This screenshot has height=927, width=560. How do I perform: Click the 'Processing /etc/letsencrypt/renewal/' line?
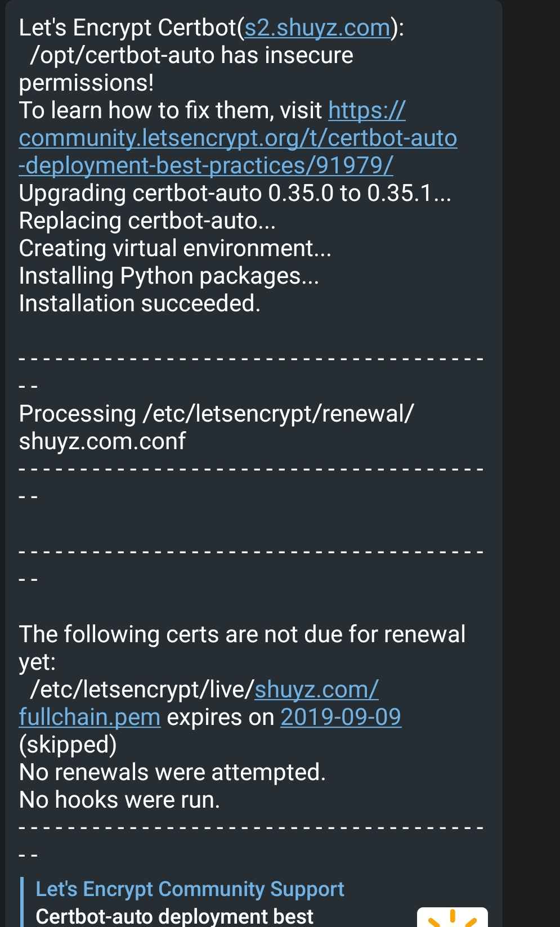click(216, 414)
